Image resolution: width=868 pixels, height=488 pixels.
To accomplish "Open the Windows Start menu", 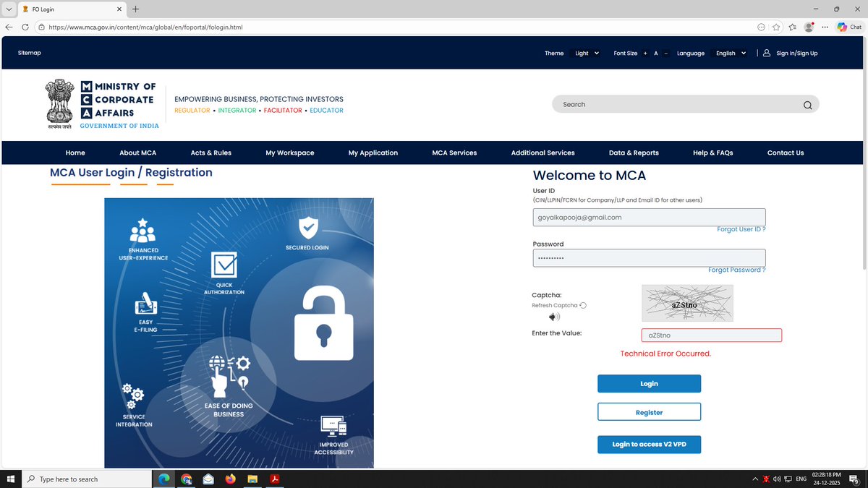I will 11,479.
